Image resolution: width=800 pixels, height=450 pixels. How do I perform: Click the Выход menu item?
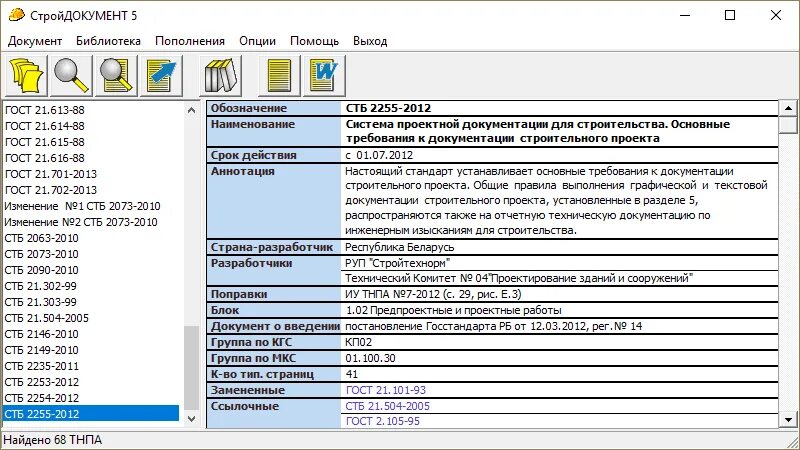tap(370, 41)
